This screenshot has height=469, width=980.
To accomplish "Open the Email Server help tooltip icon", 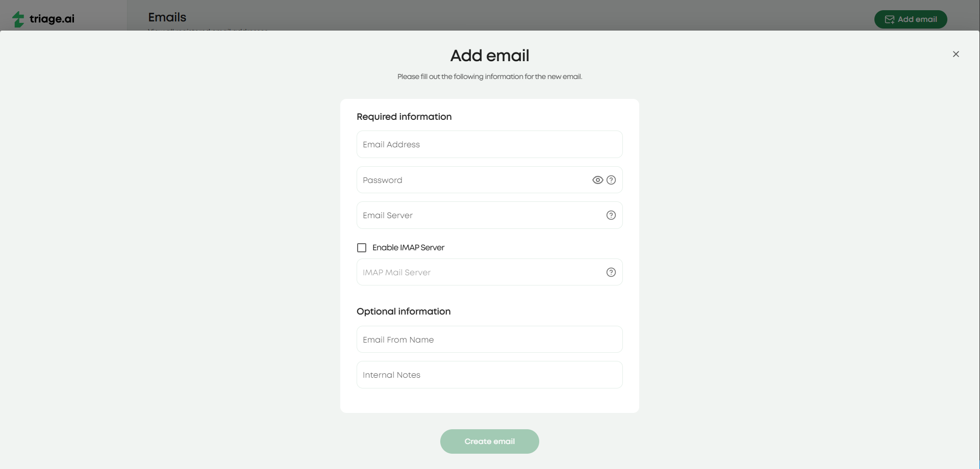I will [611, 215].
